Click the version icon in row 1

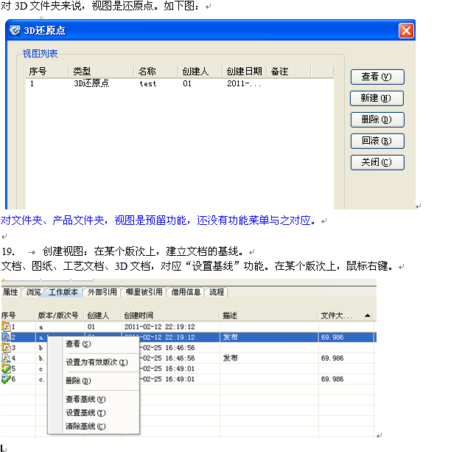pyautogui.click(x=6, y=326)
